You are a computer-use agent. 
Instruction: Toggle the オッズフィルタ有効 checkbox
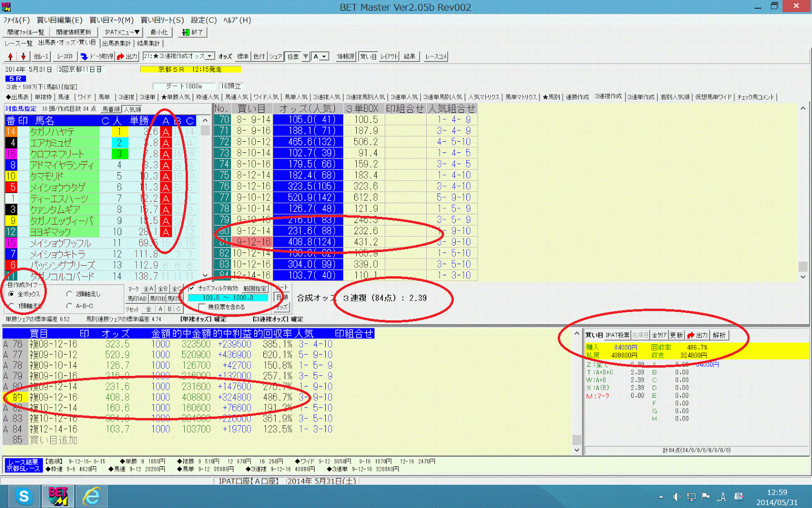[214, 288]
